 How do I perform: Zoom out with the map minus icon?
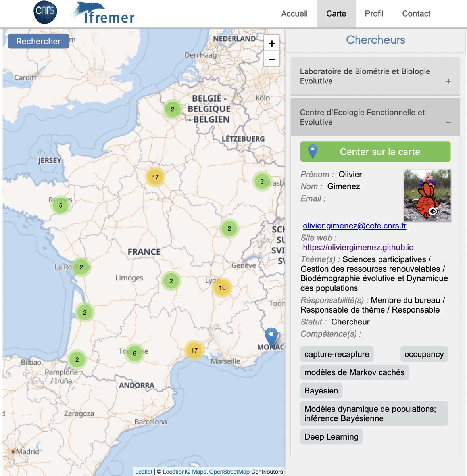271,59
